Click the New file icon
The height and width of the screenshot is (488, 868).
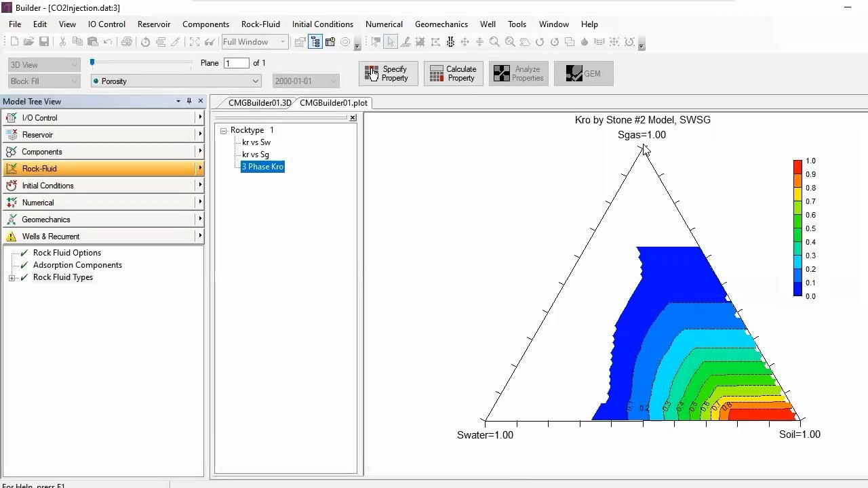15,42
